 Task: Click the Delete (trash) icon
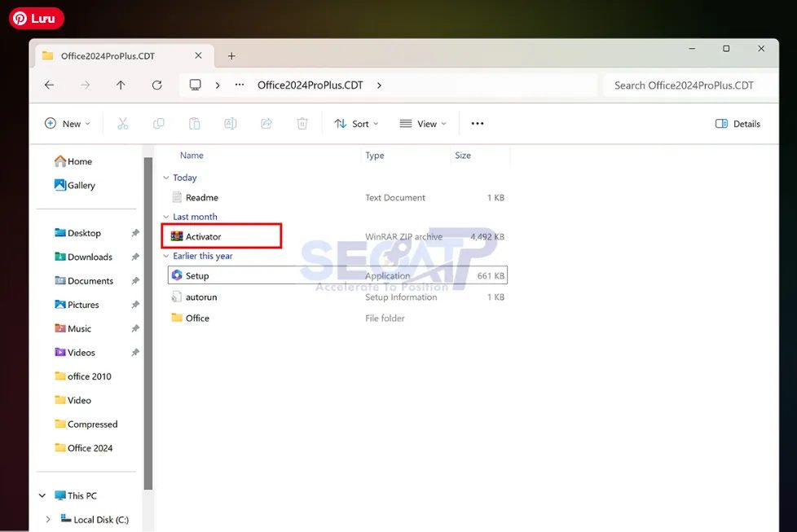coord(302,123)
